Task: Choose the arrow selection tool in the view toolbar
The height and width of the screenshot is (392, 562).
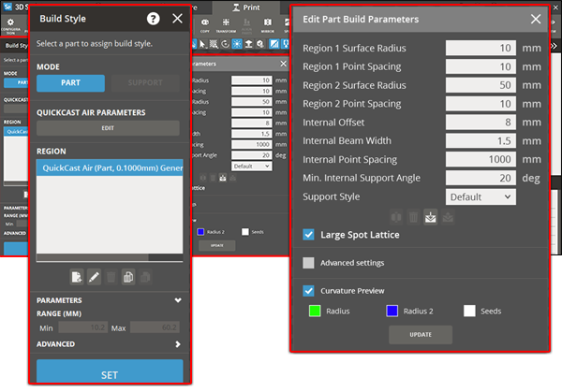Action: (x=202, y=44)
